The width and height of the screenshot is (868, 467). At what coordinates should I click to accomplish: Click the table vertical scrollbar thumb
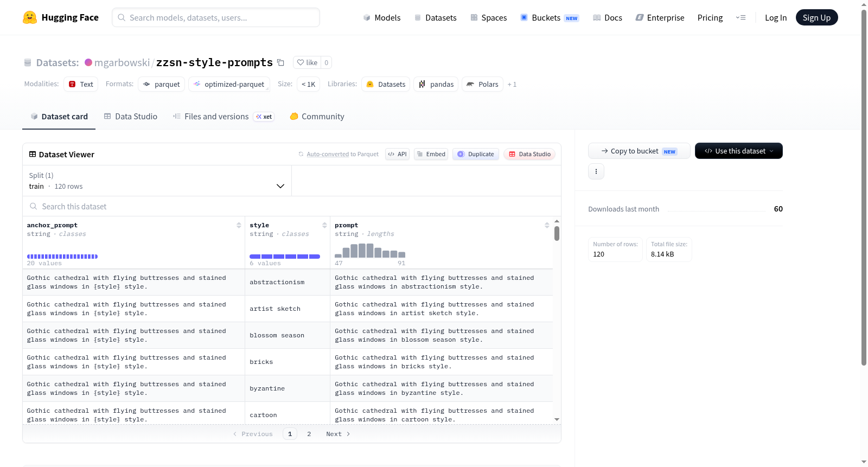(557, 233)
